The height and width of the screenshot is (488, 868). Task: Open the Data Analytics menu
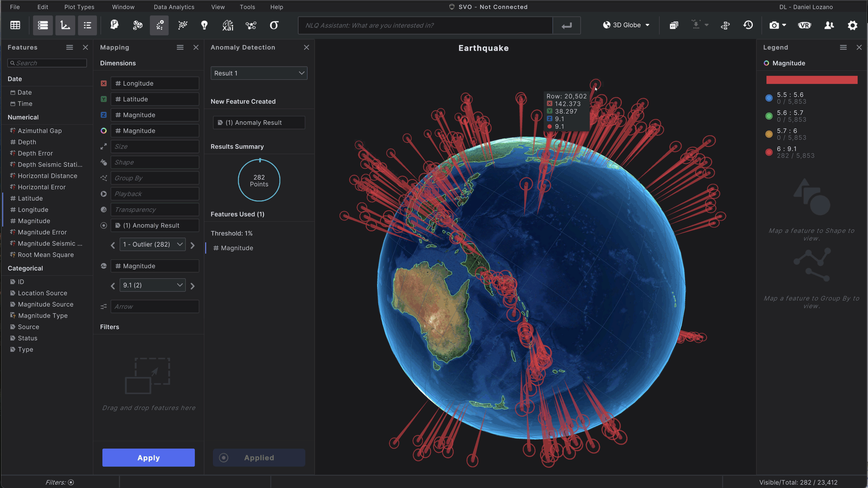(174, 7)
